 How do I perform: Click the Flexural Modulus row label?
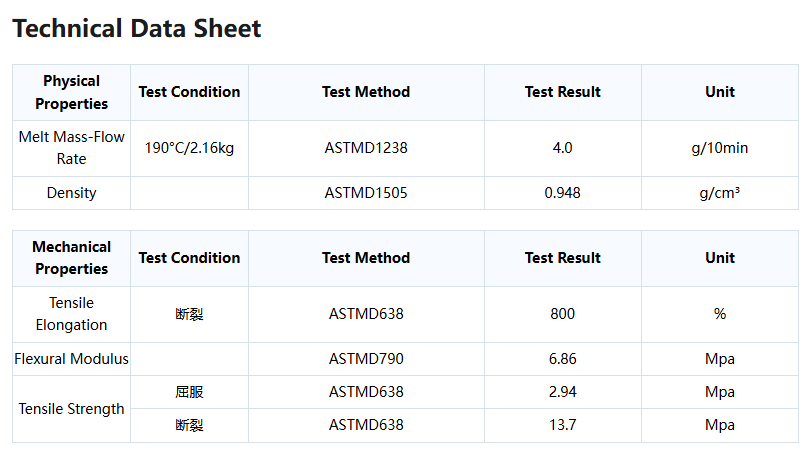click(x=71, y=359)
